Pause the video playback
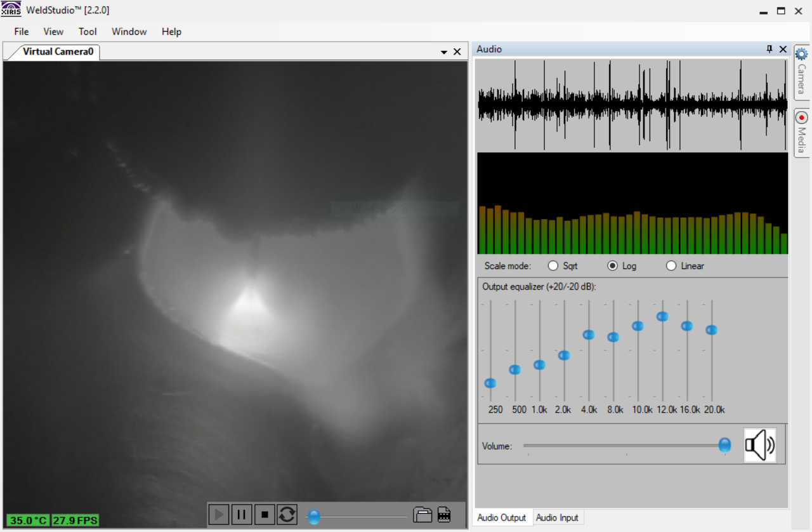 [x=242, y=514]
